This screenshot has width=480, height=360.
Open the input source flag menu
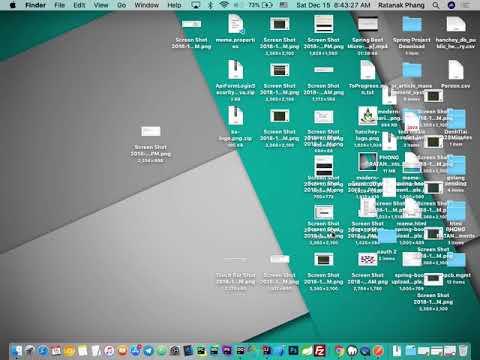click(284, 5)
